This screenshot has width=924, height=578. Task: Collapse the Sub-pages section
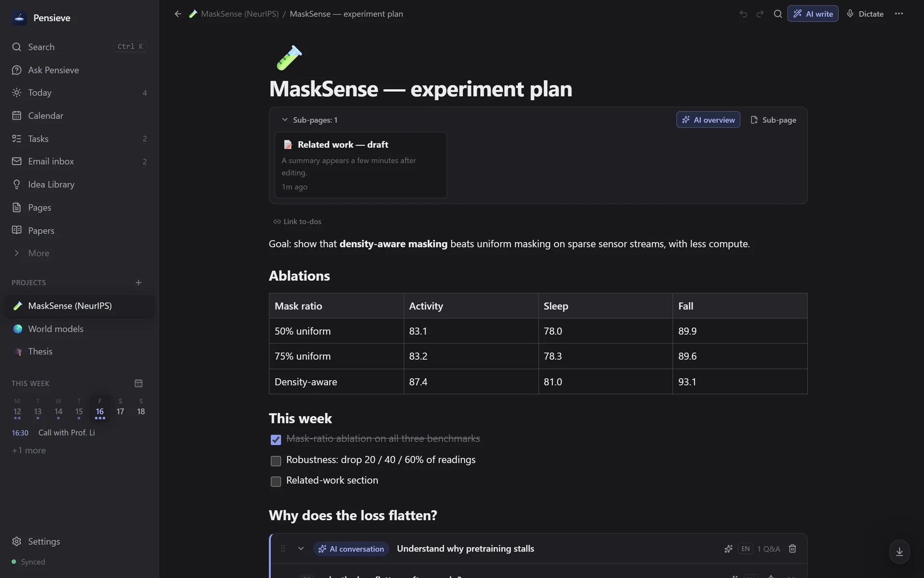[285, 120]
